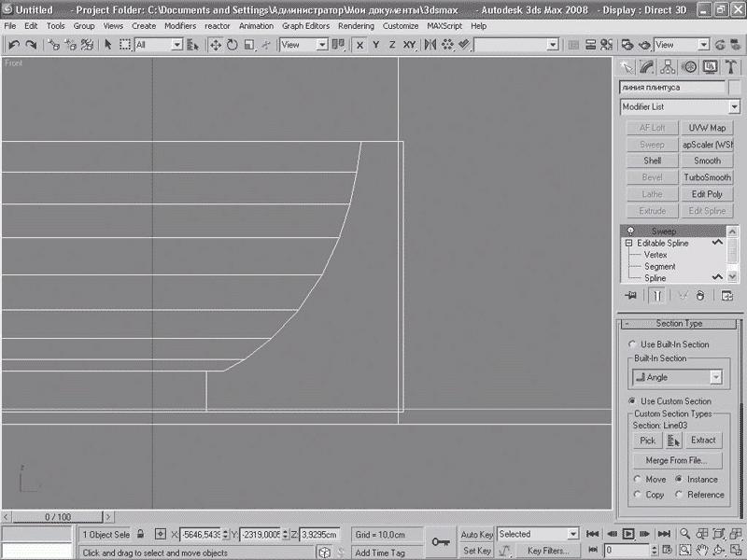Click the selection lock toggle padlock

point(141,535)
